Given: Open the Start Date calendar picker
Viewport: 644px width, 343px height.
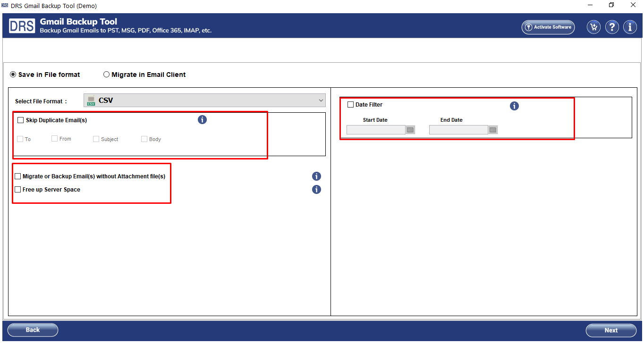Looking at the screenshot, I should click(x=410, y=130).
